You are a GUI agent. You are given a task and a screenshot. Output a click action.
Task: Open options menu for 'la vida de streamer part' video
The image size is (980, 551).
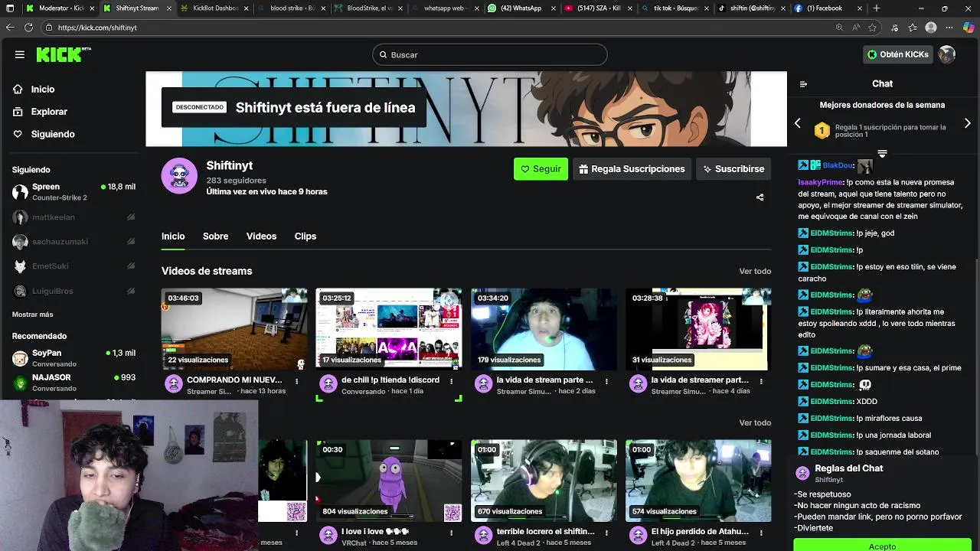coord(761,381)
